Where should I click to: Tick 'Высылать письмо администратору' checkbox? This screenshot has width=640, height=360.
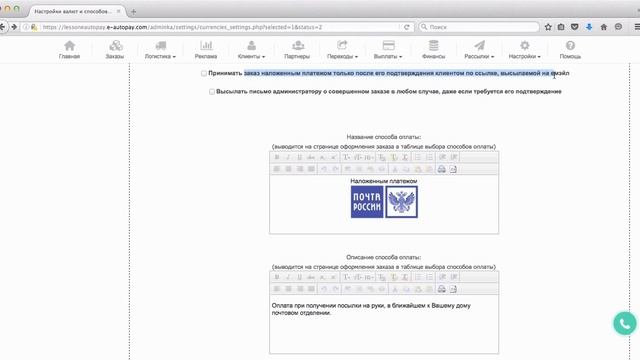pyautogui.click(x=211, y=92)
